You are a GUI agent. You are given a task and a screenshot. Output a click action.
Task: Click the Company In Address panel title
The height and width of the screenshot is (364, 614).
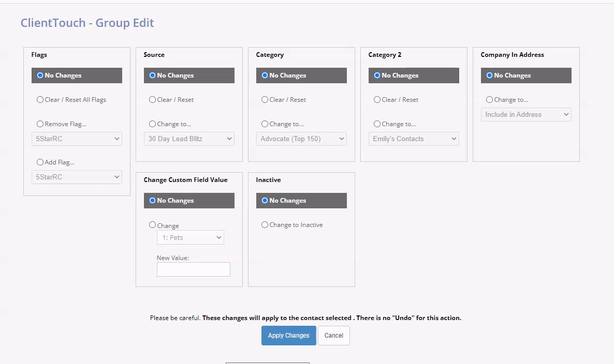[512, 55]
